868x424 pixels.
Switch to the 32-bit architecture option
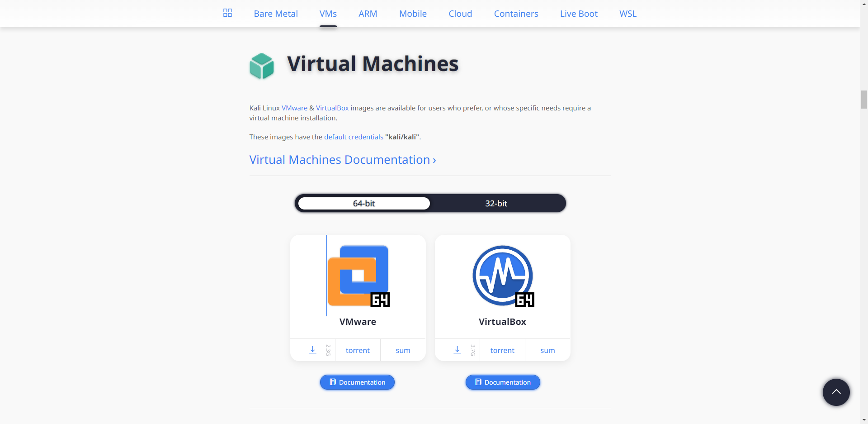click(x=496, y=204)
